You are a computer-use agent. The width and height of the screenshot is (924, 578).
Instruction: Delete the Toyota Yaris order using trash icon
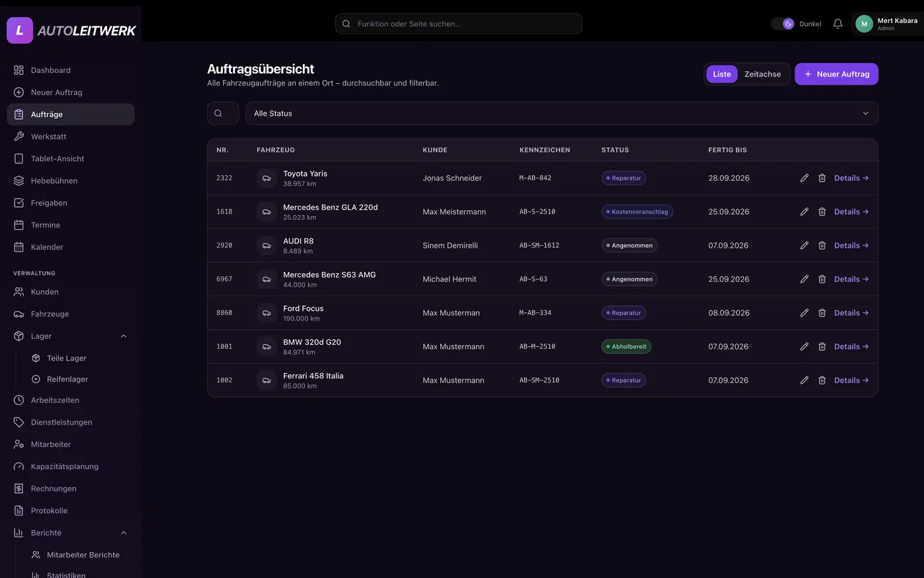822,178
